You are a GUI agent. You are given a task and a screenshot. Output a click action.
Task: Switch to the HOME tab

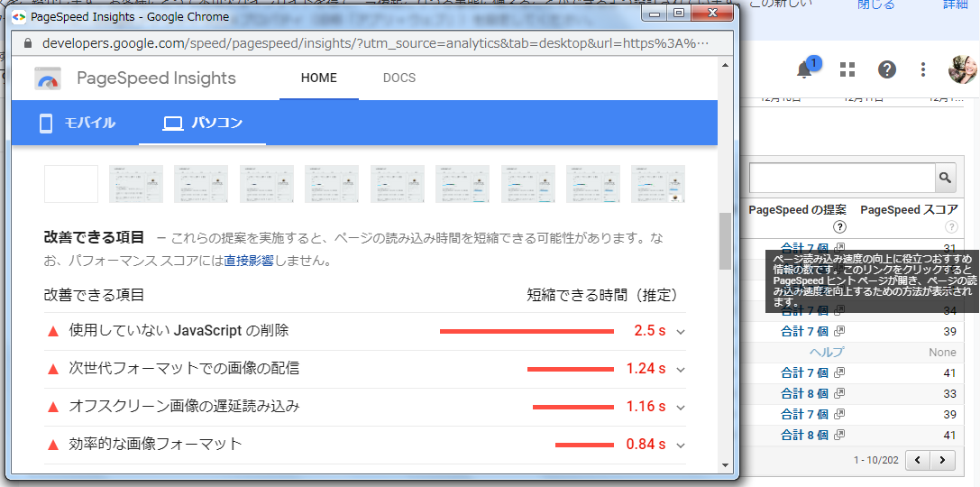coord(319,78)
